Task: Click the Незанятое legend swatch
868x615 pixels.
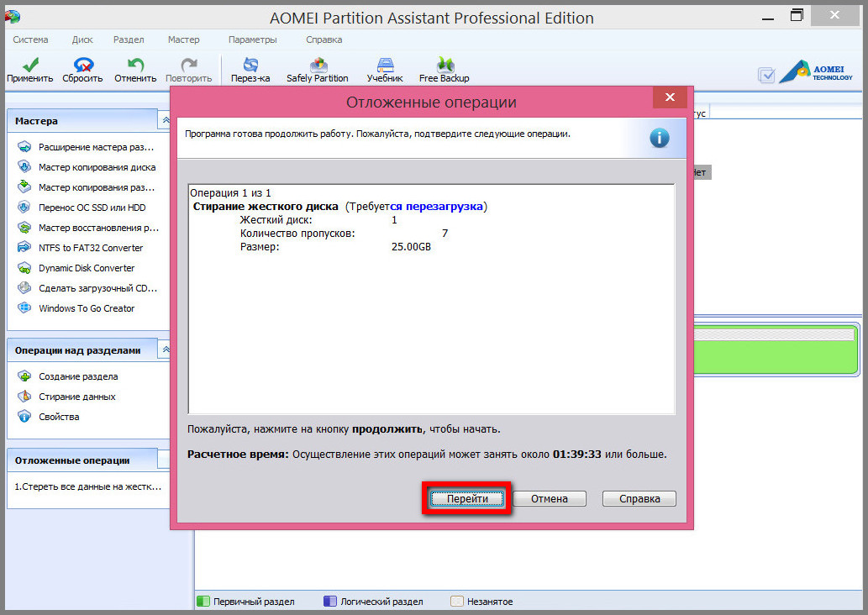Action: coord(457,602)
